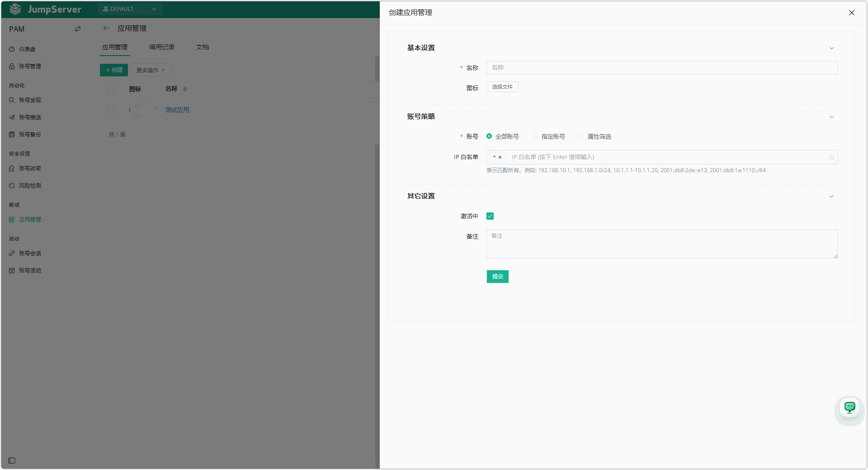Click the 账号发现 search icon
The width and height of the screenshot is (868, 470).
[x=12, y=100]
